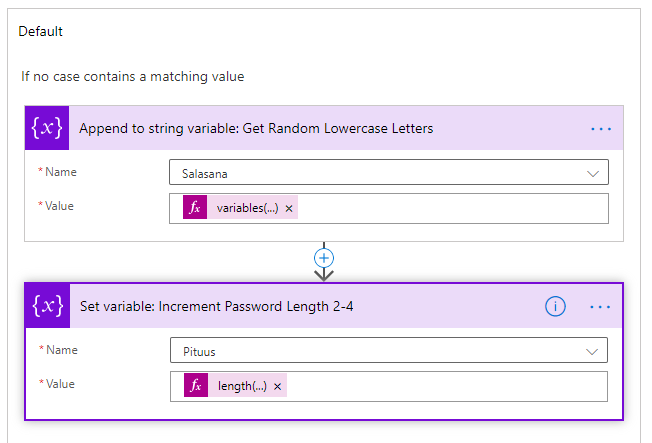This screenshot has width=652, height=443.
Task: Remove the length(...) expression token
Action: tap(277, 386)
